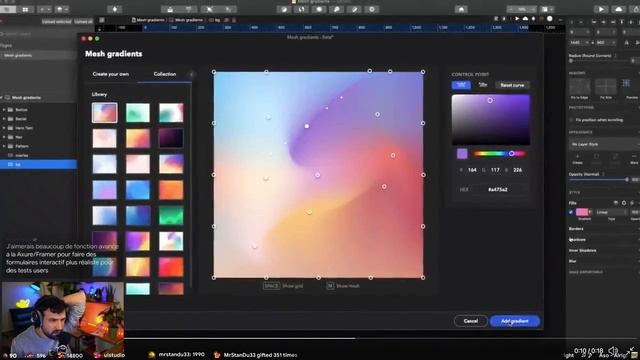
Task: Click the G value field showing 117
Action: point(495,170)
